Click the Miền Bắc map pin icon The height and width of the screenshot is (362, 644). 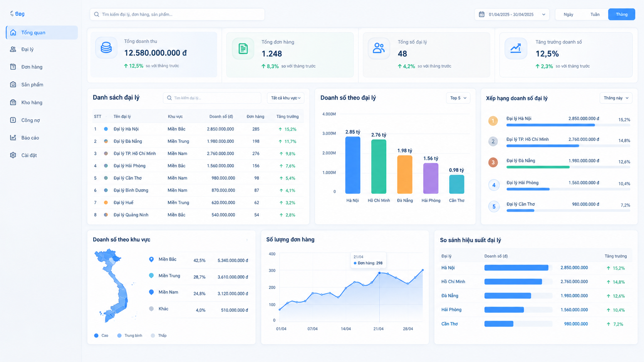151,260
